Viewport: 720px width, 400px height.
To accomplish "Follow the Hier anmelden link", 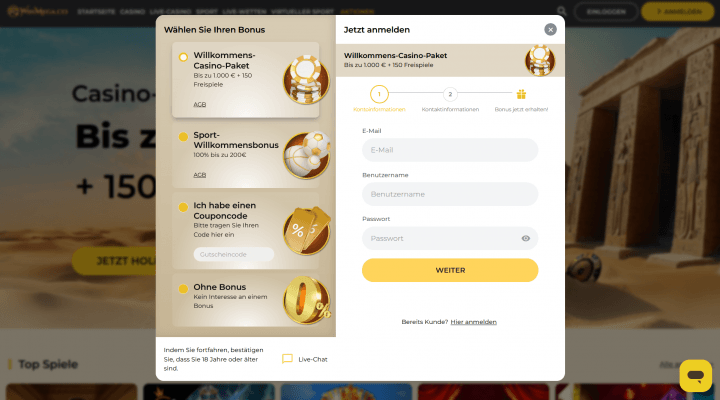I will point(473,322).
